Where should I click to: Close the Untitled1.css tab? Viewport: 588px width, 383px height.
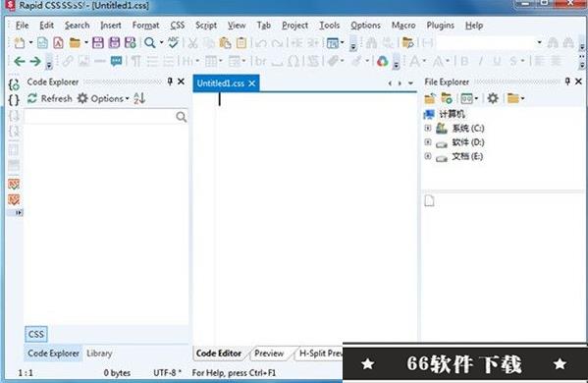point(252,83)
